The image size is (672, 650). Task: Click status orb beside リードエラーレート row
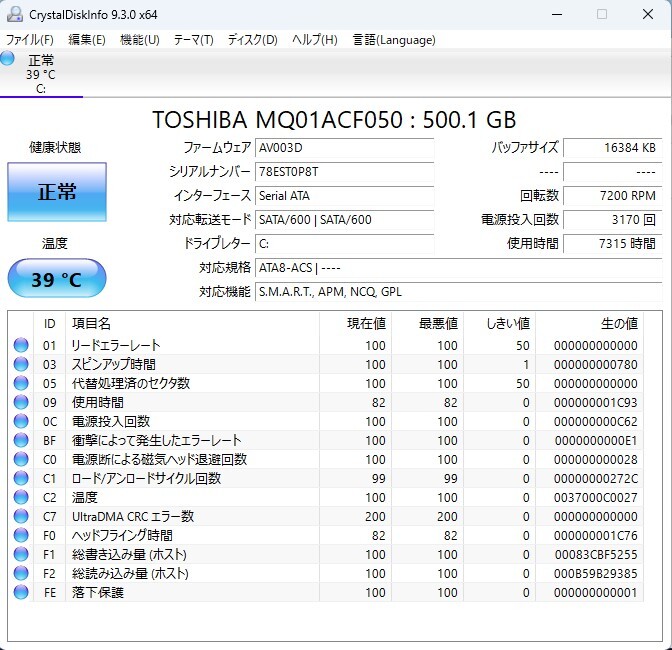pos(21,346)
